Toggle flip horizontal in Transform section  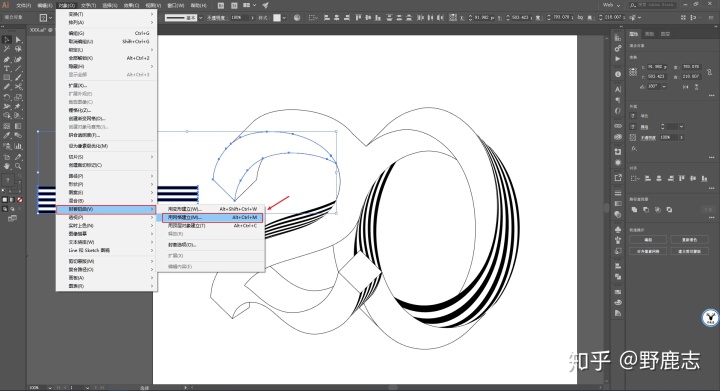point(686,87)
